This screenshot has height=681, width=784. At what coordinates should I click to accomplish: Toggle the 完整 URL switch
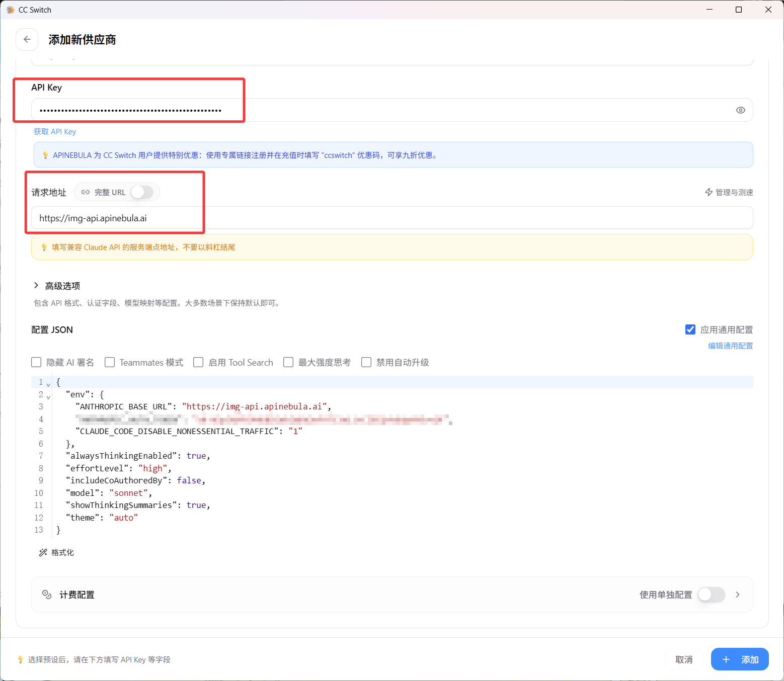coord(141,192)
